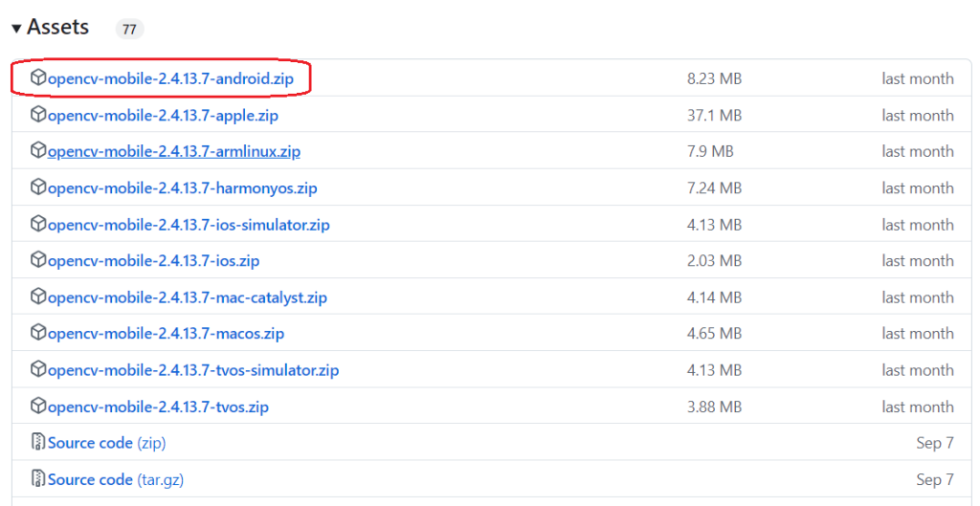Screen dimensions: 980x506
Task: Download opencv-mobile-2.4.13.7-android.zip
Action: pos(170,79)
